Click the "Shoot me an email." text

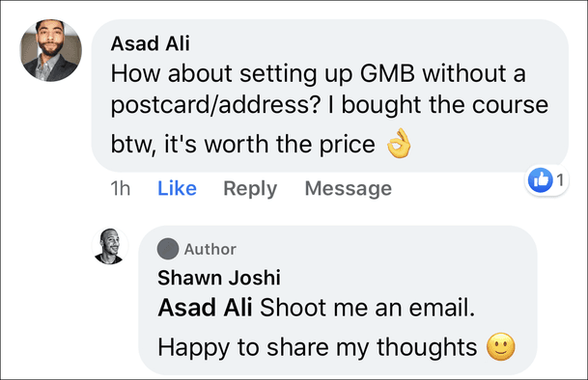[x=368, y=308]
